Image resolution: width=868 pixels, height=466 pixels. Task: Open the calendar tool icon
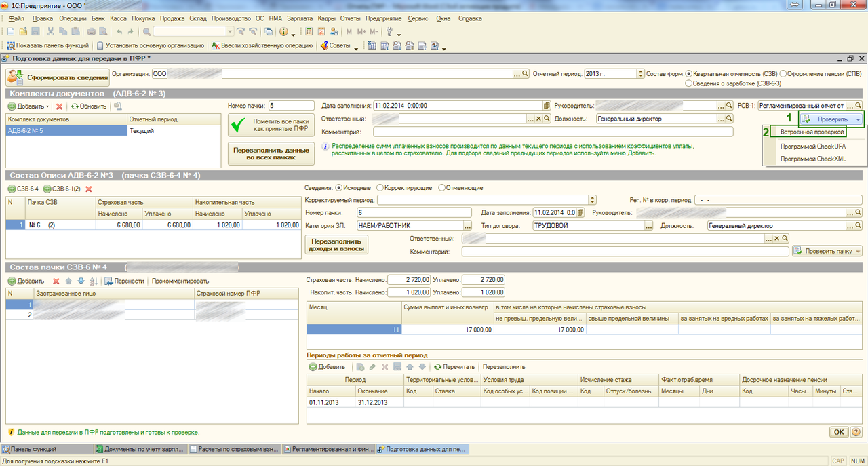tap(322, 32)
